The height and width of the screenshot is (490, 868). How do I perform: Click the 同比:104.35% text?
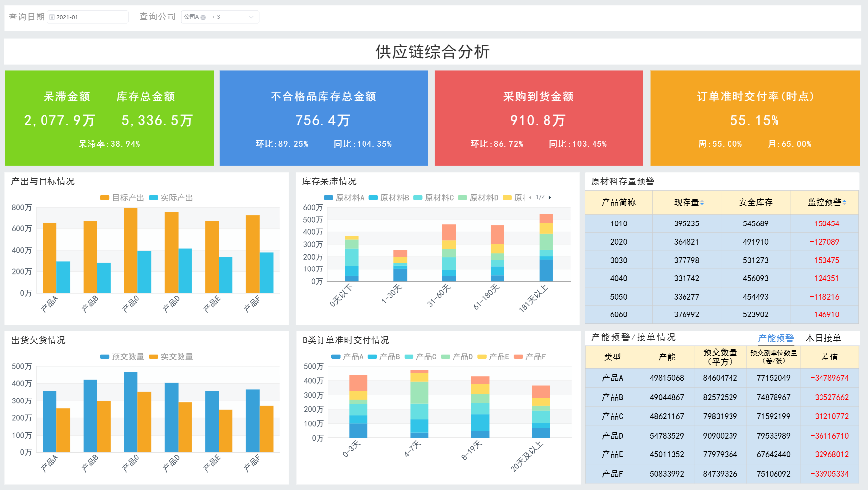pos(363,144)
